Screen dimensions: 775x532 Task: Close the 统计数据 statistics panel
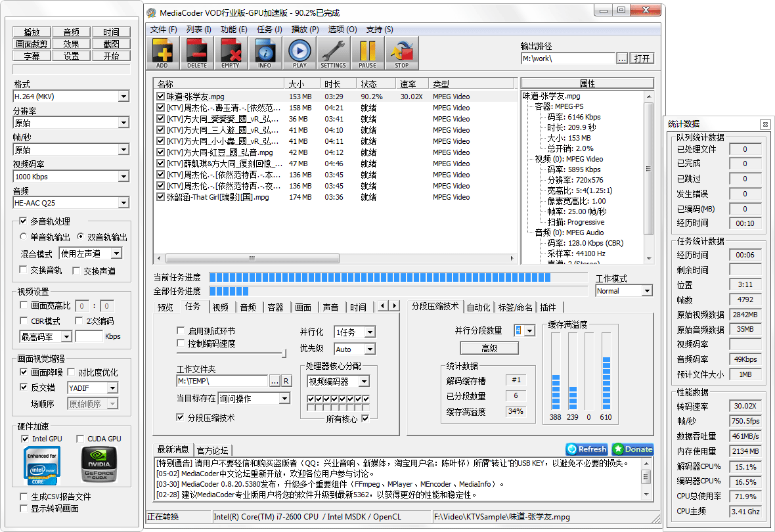pyautogui.click(x=765, y=124)
